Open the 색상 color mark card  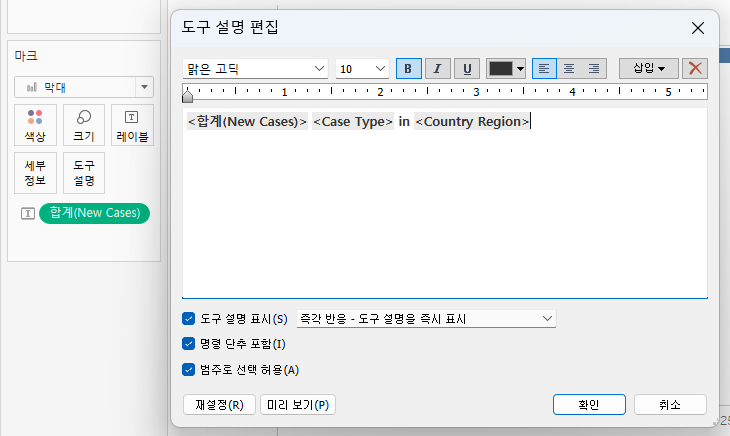point(35,125)
